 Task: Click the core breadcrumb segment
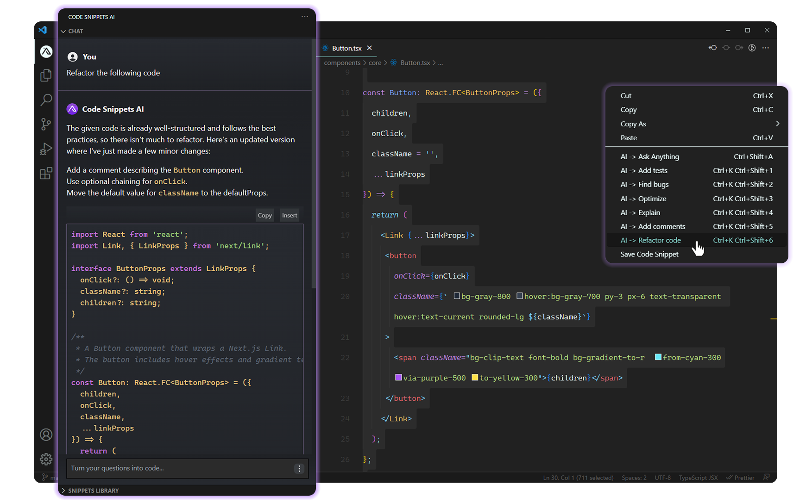375,63
